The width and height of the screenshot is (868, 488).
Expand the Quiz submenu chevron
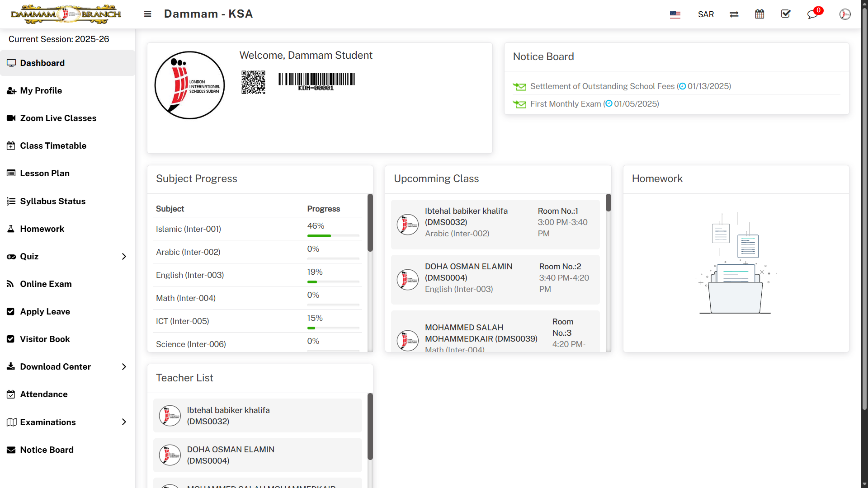tap(124, 257)
